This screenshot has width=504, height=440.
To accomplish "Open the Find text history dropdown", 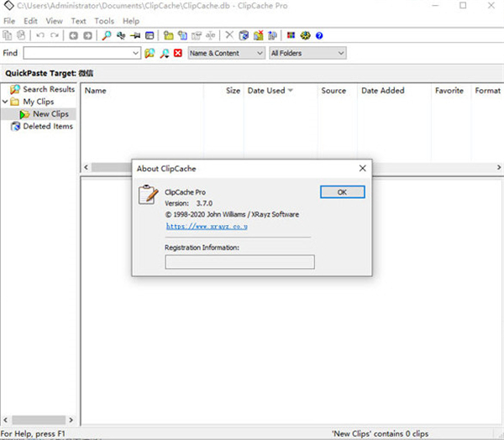I will (135, 53).
